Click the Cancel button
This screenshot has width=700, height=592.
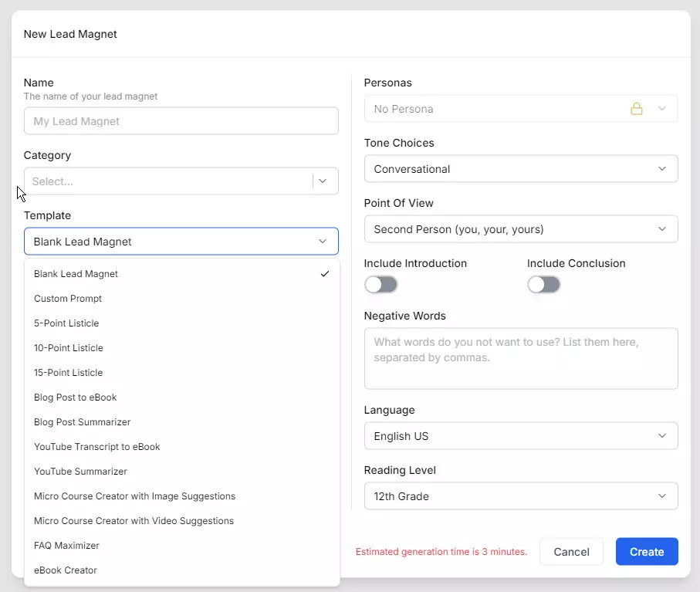[571, 551]
